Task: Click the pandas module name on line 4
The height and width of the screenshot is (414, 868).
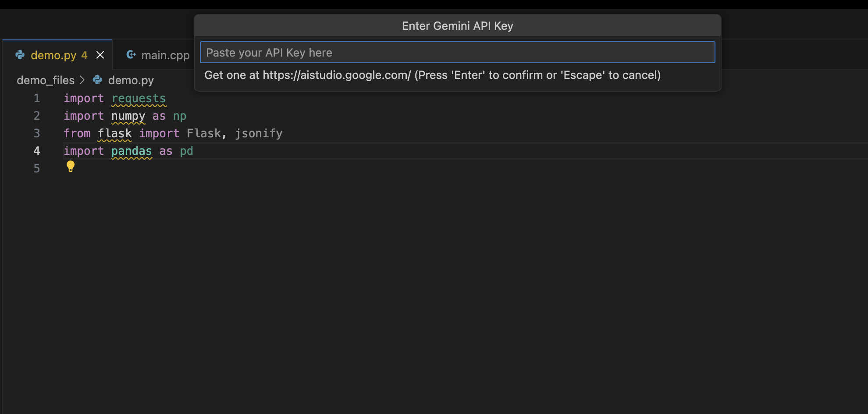Action: tap(132, 151)
